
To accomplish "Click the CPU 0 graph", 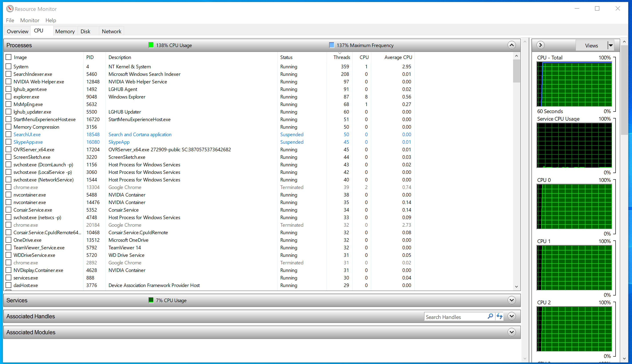I will [574, 207].
